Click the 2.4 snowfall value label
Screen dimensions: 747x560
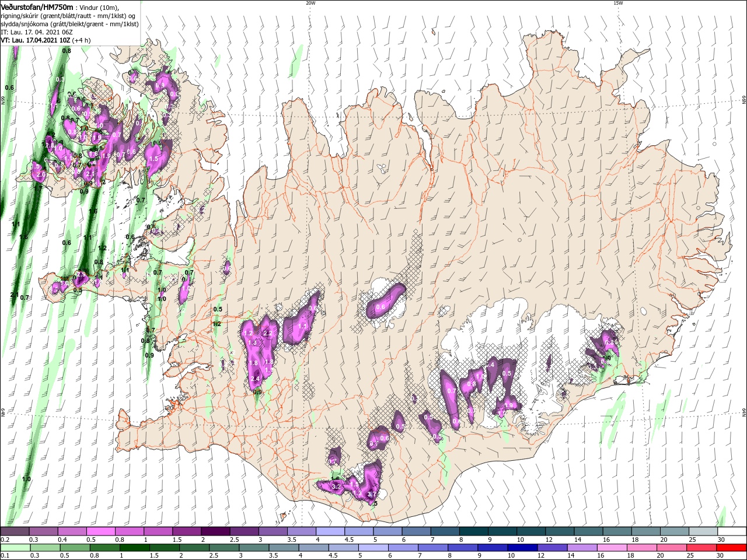coord(254,379)
